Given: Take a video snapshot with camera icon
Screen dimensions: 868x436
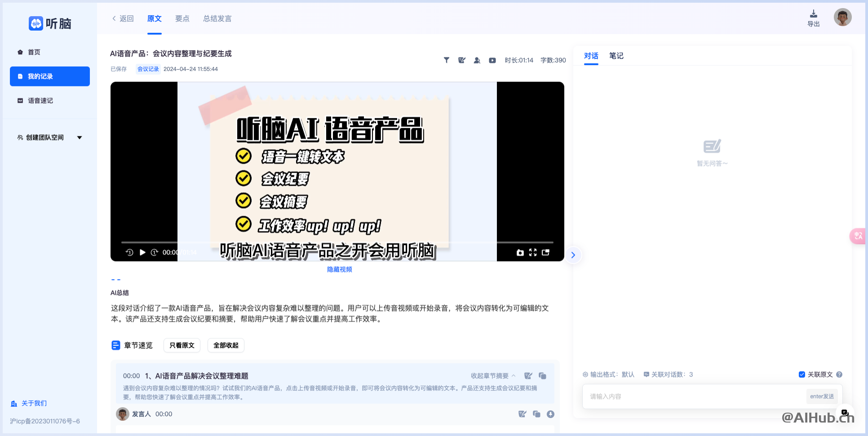Looking at the screenshot, I should tap(520, 253).
